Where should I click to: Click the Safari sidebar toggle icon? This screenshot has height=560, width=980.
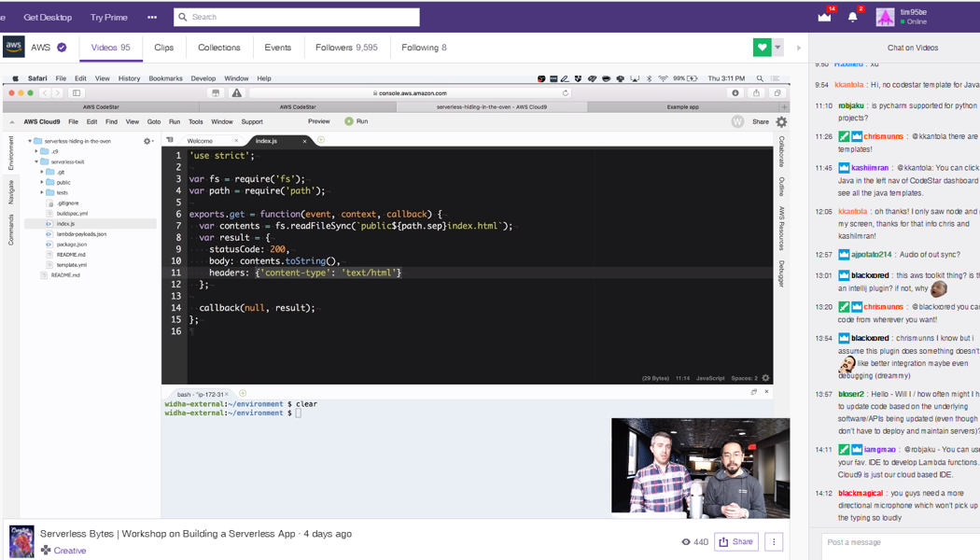pyautogui.click(x=77, y=93)
